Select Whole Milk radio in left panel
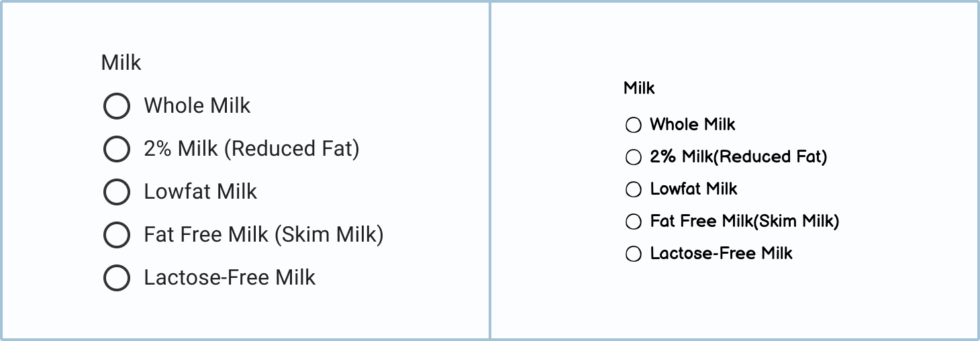Screen dimensions: 980x341 [x=117, y=106]
